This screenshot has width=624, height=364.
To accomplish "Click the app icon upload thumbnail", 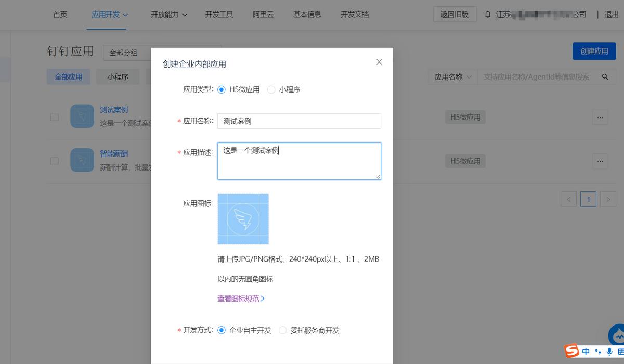I will click(x=243, y=219).
